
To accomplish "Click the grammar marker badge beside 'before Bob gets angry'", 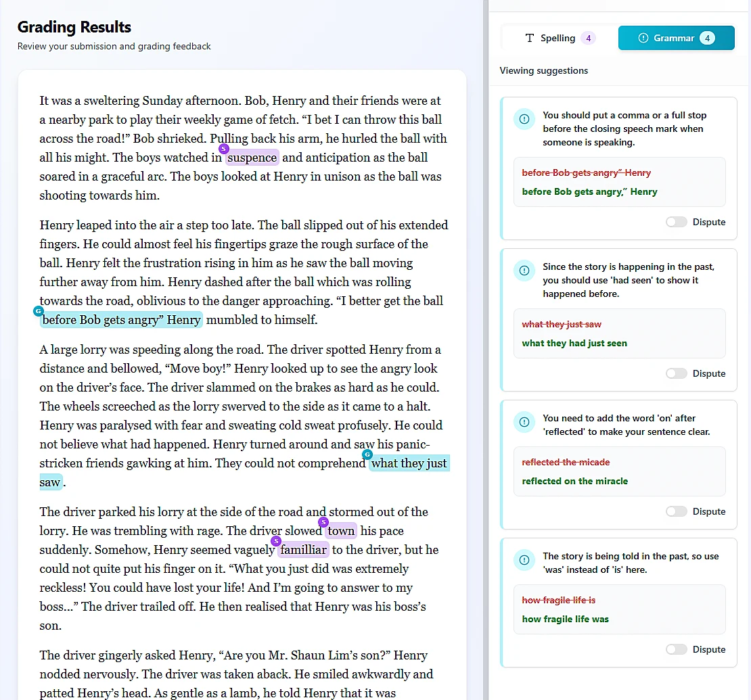I will pyautogui.click(x=39, y=311).
